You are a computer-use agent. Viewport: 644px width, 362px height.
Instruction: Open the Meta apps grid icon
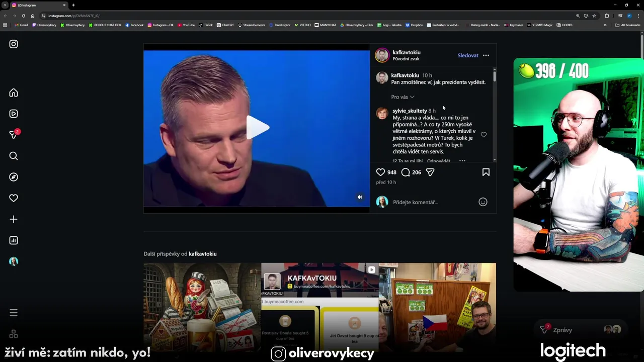[x=14, y=334]
